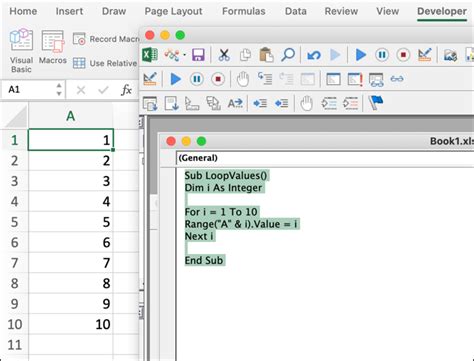Switch to the Insert ribbon tab
The height and width of the screenshot is (361, 474).
(x=69, y=11)
